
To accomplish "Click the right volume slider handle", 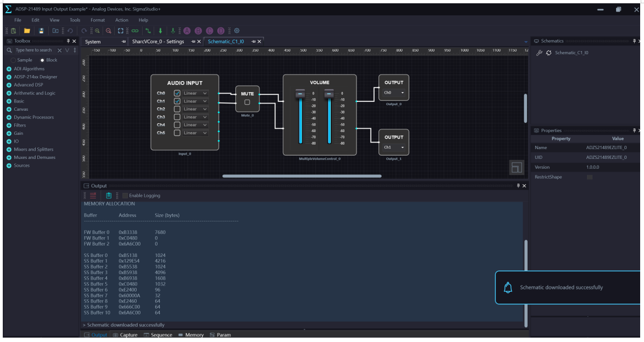I will [x=329, y=94].
